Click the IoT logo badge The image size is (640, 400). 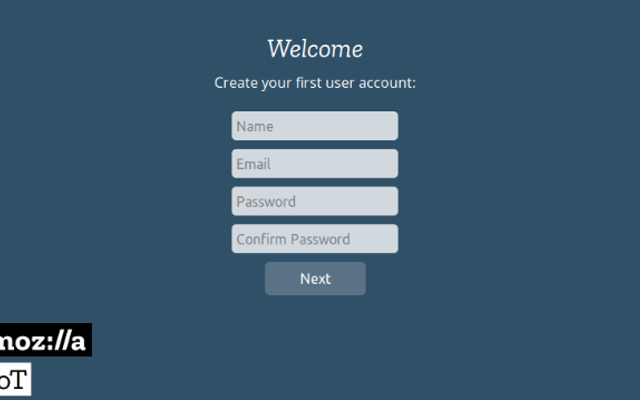point(16,379)
